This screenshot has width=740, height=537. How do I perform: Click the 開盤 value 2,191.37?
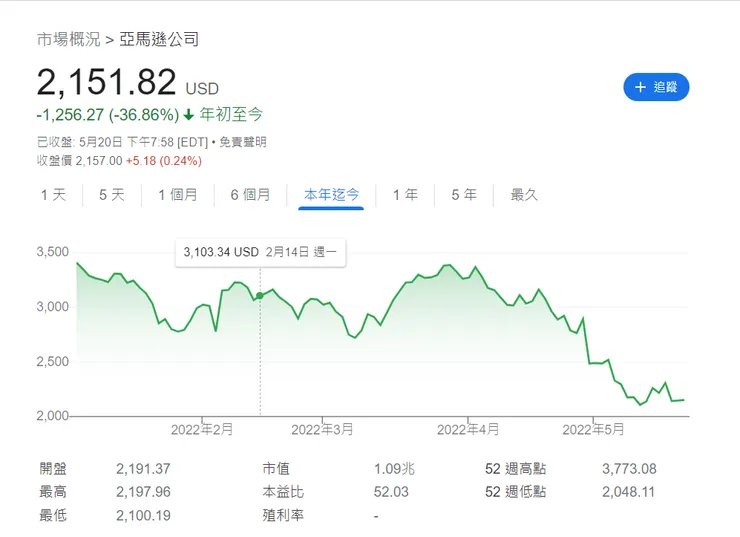point(143,469)
